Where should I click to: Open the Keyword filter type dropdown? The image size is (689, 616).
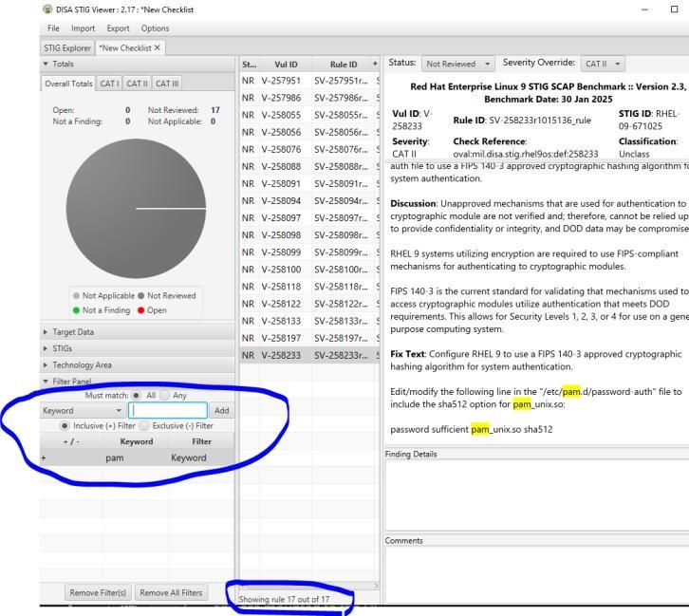pos(83,410)
